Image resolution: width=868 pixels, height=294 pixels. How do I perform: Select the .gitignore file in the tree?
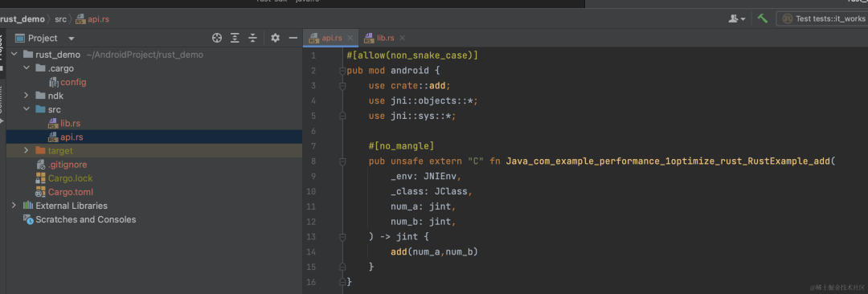[154, 165]
